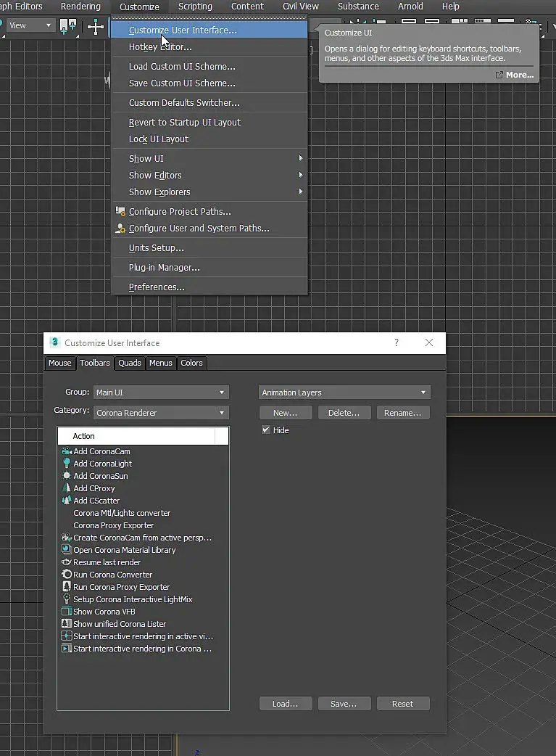Viewport: 556px width, 756px height.
Task: Expand the Show Explorers submenu
Action: (x=209, y=192)
